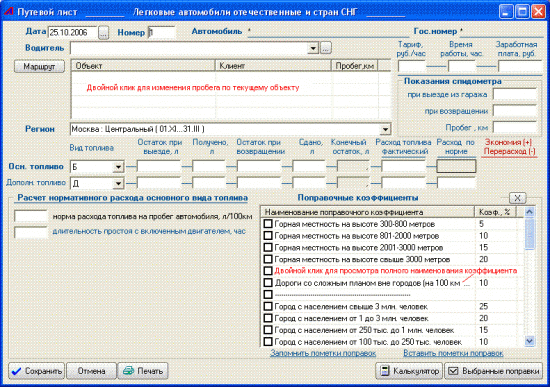Click the Объект column header
The width and height of the screenshot is (550, 387).
coord(143,66)
